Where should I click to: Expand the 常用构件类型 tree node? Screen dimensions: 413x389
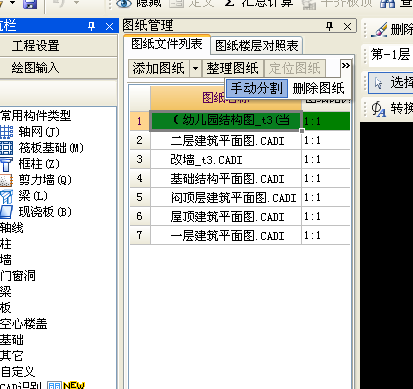coord(36,115)
